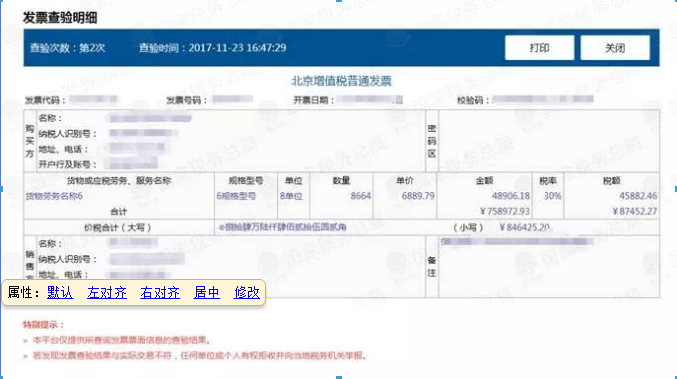Click the top-edge image selection handle

point(339,1)
